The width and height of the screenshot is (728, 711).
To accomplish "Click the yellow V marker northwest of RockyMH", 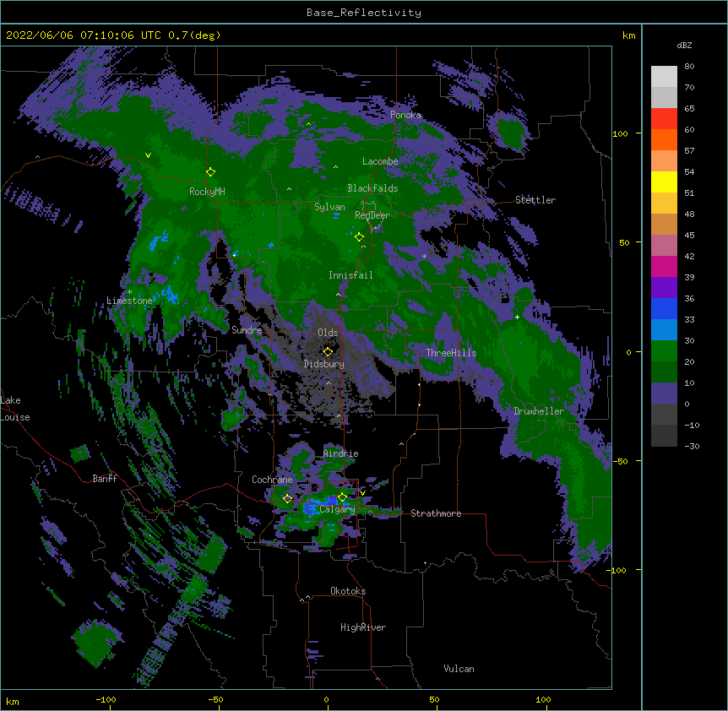I will (x=148, y=155).
